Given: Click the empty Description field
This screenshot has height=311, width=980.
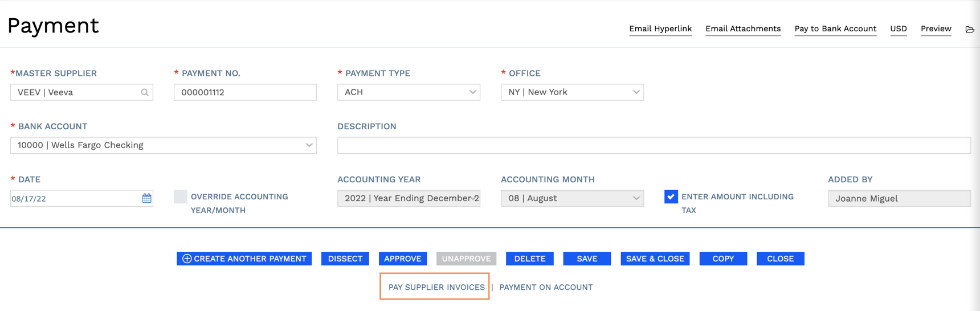Looking at the screenshot, I should click(654, 145).
